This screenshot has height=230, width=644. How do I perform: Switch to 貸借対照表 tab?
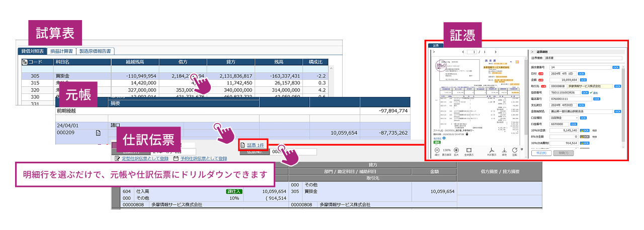click(x=33, y=51)
